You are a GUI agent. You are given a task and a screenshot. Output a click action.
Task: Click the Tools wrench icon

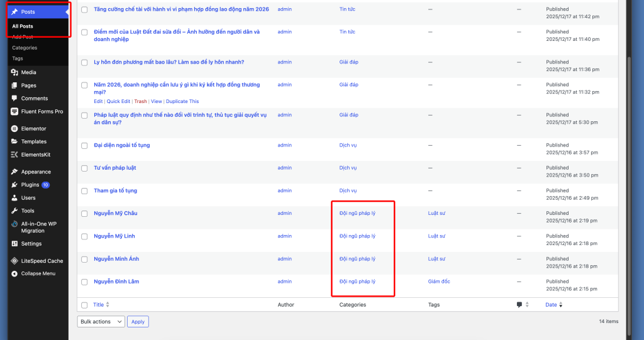coord(14,211)
